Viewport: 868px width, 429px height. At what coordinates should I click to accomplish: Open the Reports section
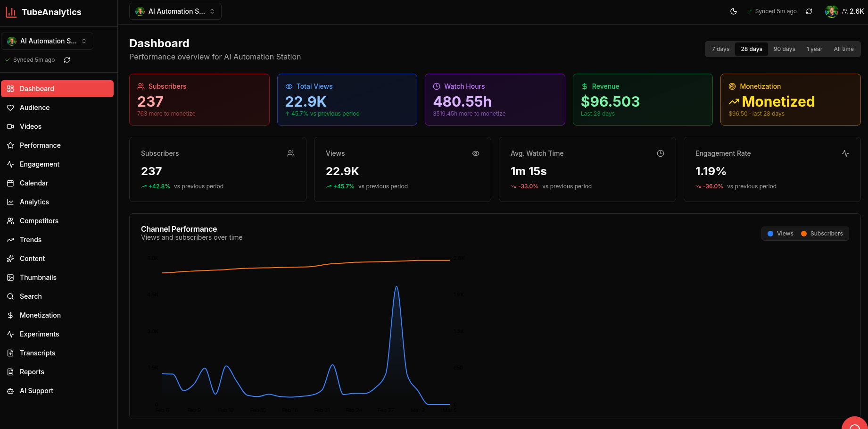(32, 371)
